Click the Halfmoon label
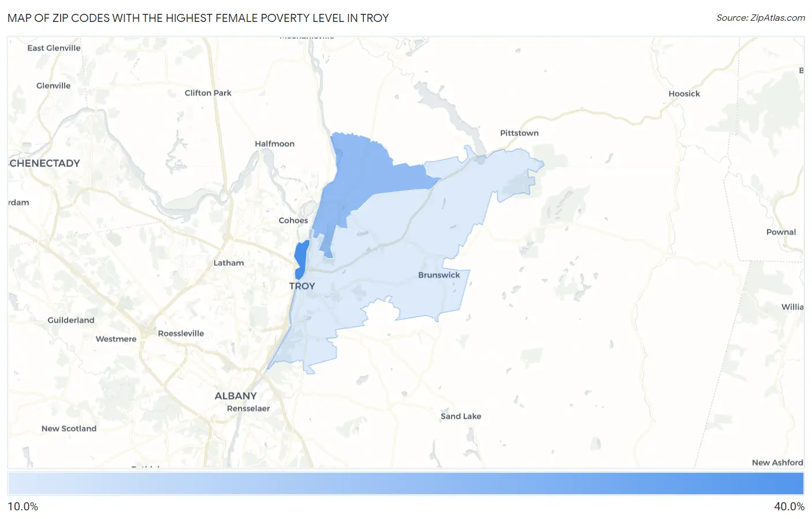 point(275,144)
